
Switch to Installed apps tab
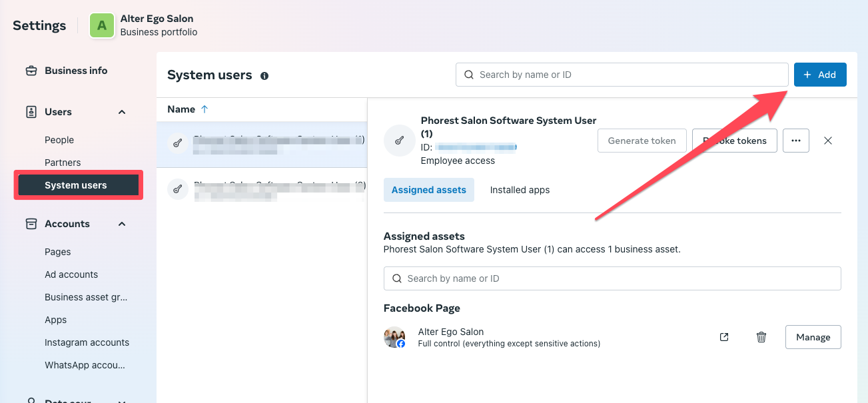(x=520, y=190)
